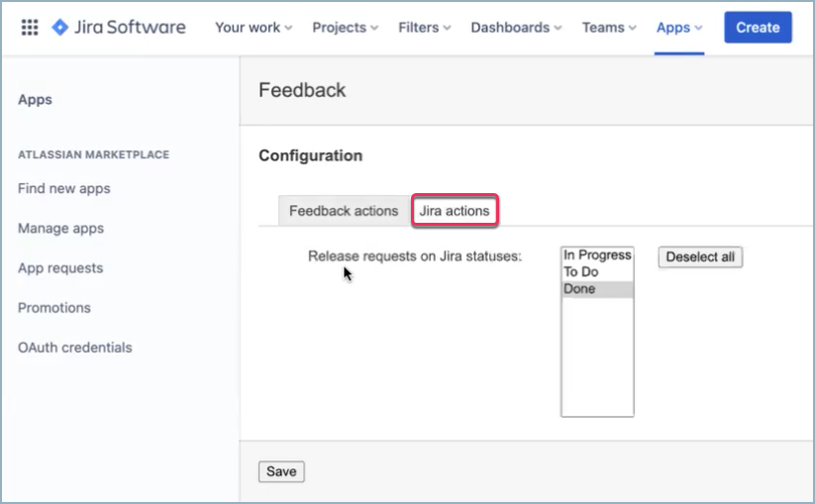Save the configuration
This screenshot has width=815, height=504.
281,471
